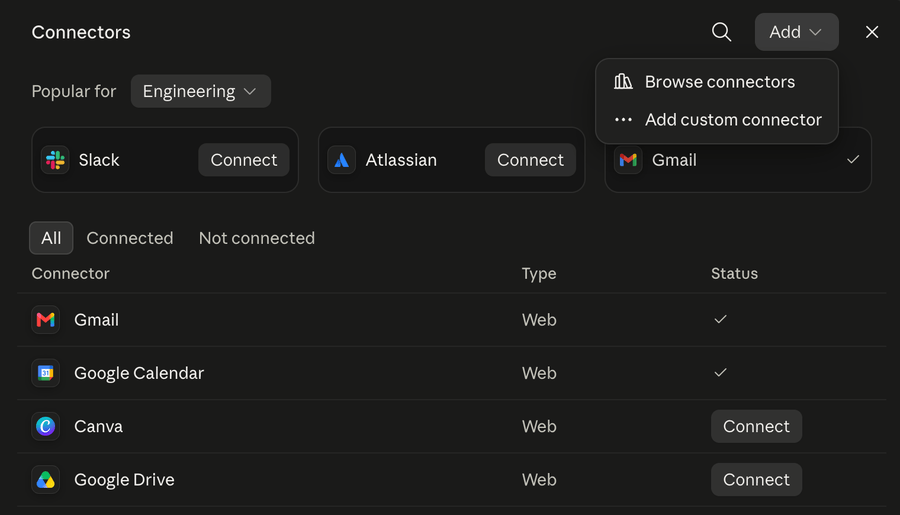Connect the Canva connector

756,426
